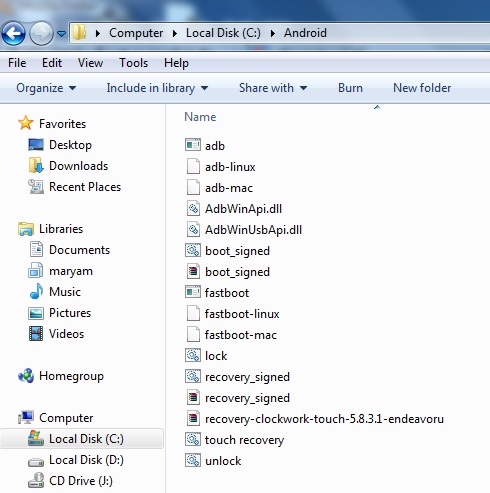Click the recovery-clockwork-touch-5.8.3.1-endeavoru archive icon
The image size is (490, 493).
[193, 418]
